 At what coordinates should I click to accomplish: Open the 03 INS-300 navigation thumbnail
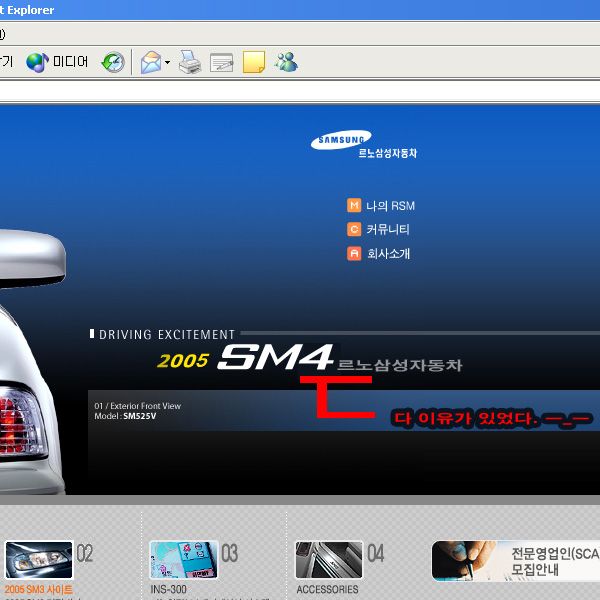click(x=183, y=560)
